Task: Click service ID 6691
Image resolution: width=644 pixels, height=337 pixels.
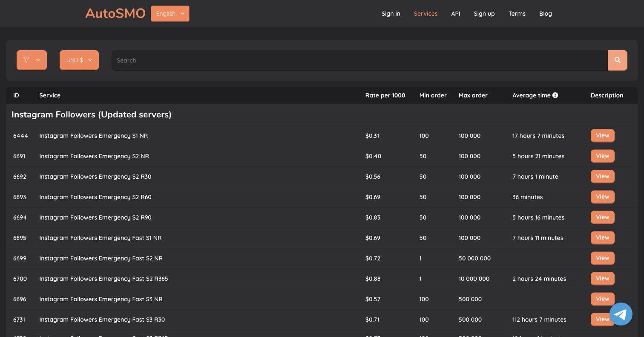Action: (x=19, y=156)
